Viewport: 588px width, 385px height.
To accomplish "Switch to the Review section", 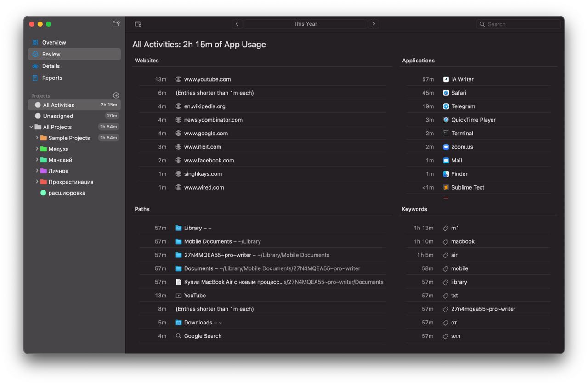I will click(74, 54).
